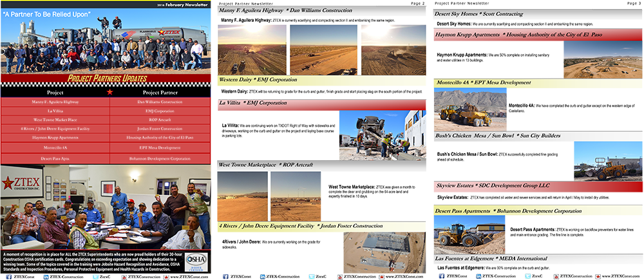Click the ZTEX Construction Inc. wall logo sign
The width and height of the screenshot is (644, 280).
(21, 182)
